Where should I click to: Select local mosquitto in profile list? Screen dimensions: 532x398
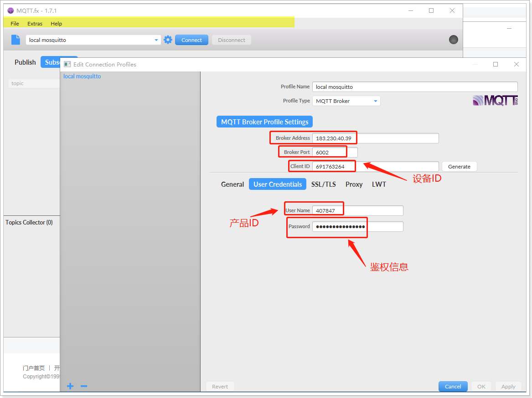pos(82,77)
